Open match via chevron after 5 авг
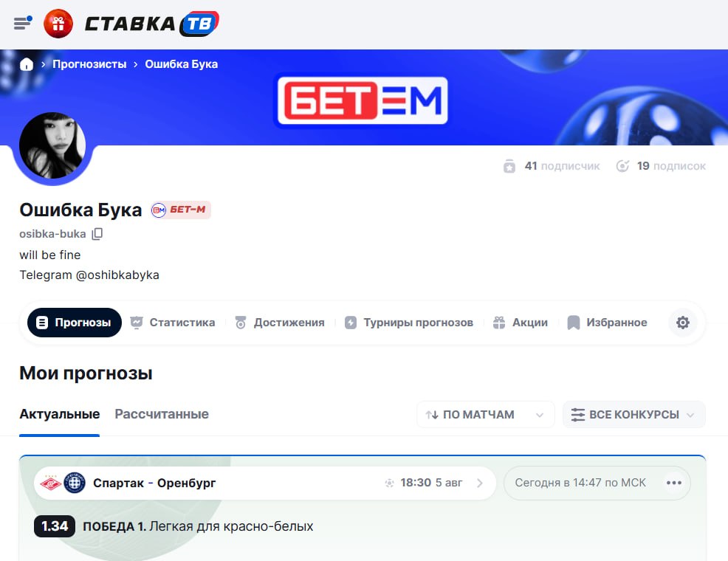Screen dimensions: 728x561 (x=480, y=483)
